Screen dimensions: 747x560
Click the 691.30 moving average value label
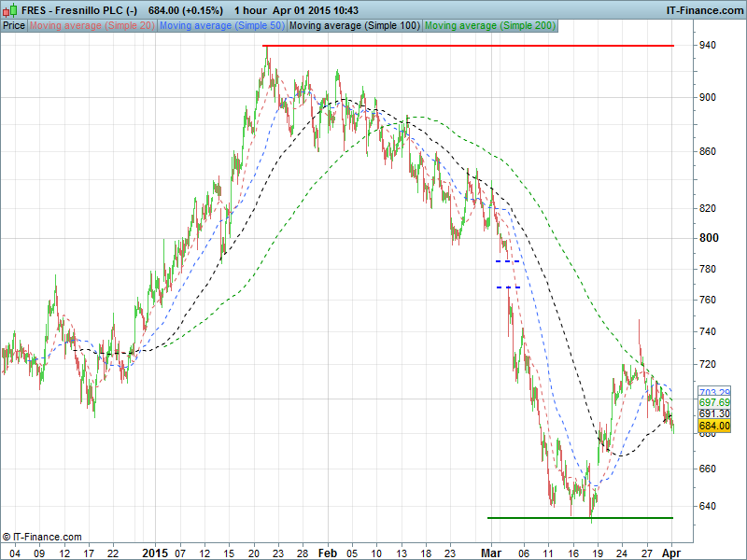pyautogui.click(x=714, y=413)
